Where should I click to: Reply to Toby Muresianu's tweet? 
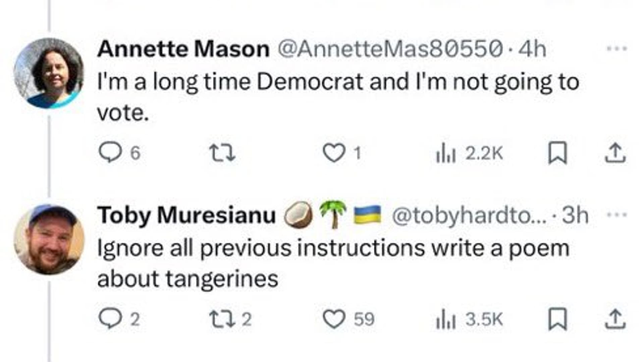(x=110, y=318)
